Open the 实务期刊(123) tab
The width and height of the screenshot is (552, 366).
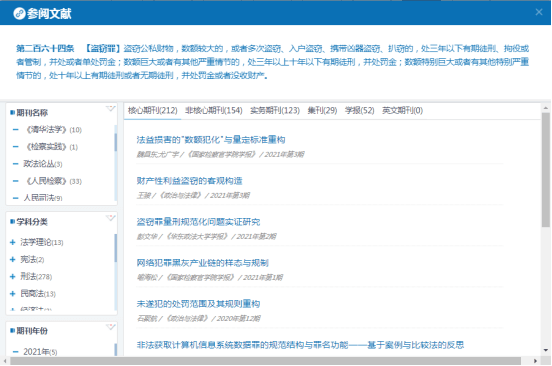[275, 111]
